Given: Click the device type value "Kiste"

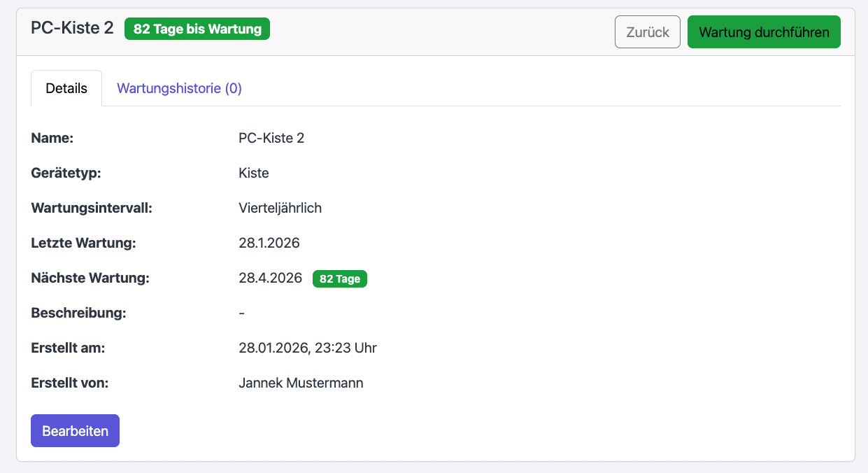Looking at the screenshot, I should [254, 173].
